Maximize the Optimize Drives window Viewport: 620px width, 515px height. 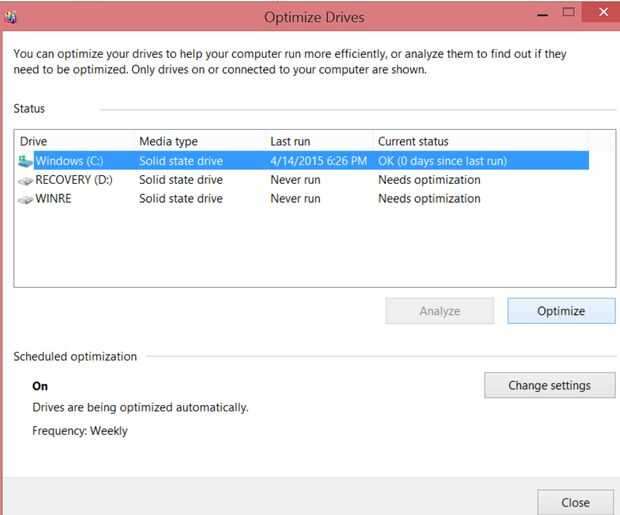click(570, 13)
